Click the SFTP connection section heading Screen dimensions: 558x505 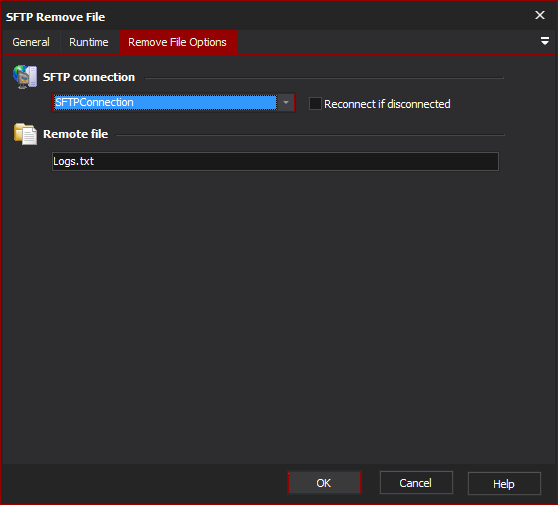[x=89, y=77]
